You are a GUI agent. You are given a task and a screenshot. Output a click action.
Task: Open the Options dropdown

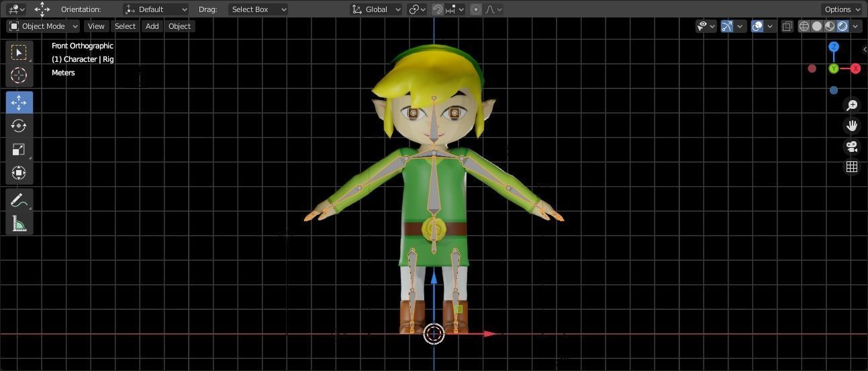click(x=842, y=9)
